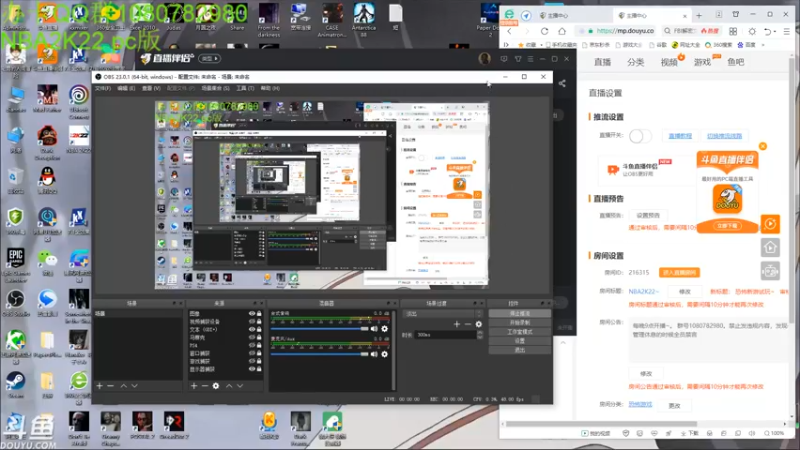Open a new browser tab with the plus icon
The image size is (800, 450).
(x=699, y=15)
